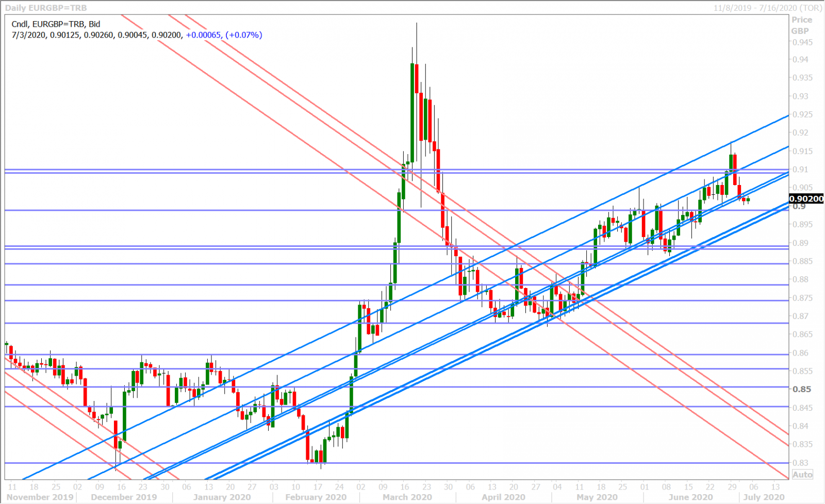Click the 0.875 price axis label

[802, 298]
